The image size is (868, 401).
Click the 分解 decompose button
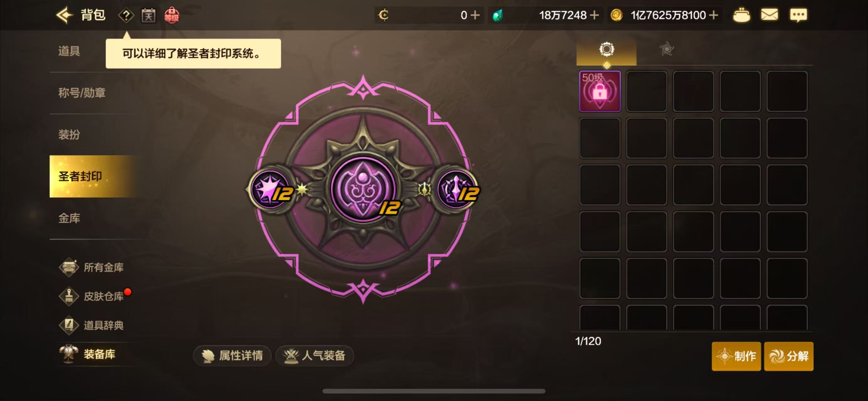tap(788, 356)
